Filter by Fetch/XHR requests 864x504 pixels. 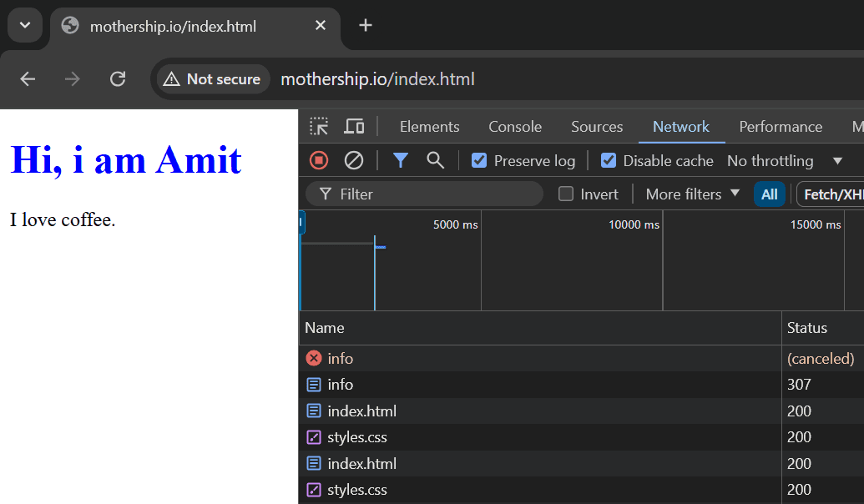pyautogui.click(x=832, y=194)
